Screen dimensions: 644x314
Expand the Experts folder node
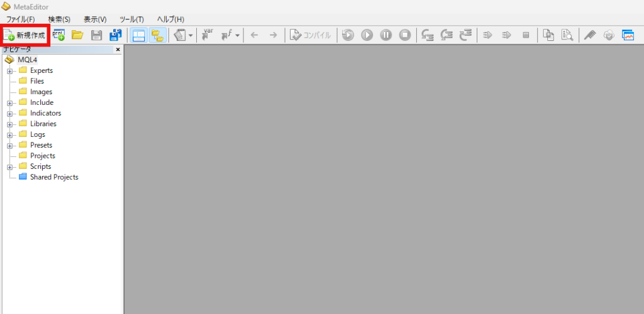(9, 71)
